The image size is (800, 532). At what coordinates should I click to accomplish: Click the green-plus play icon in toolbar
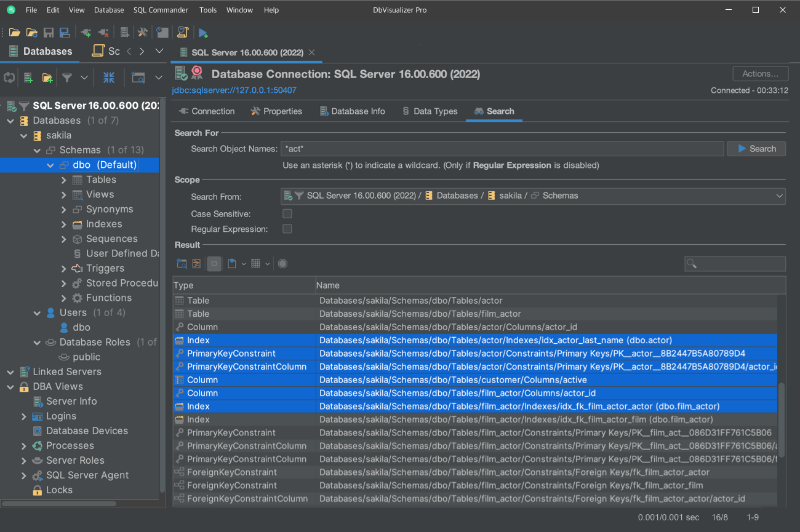[203, 33]
